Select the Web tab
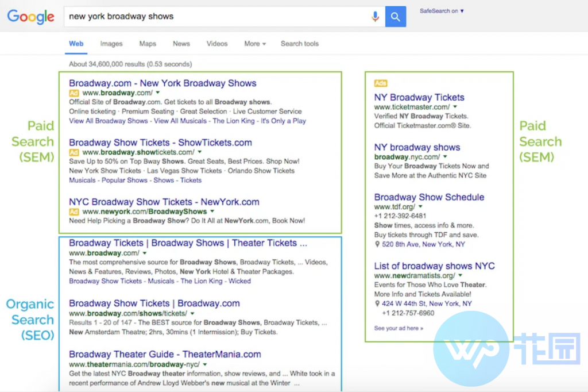Screen dimensions: 588x392 (76, 44)
